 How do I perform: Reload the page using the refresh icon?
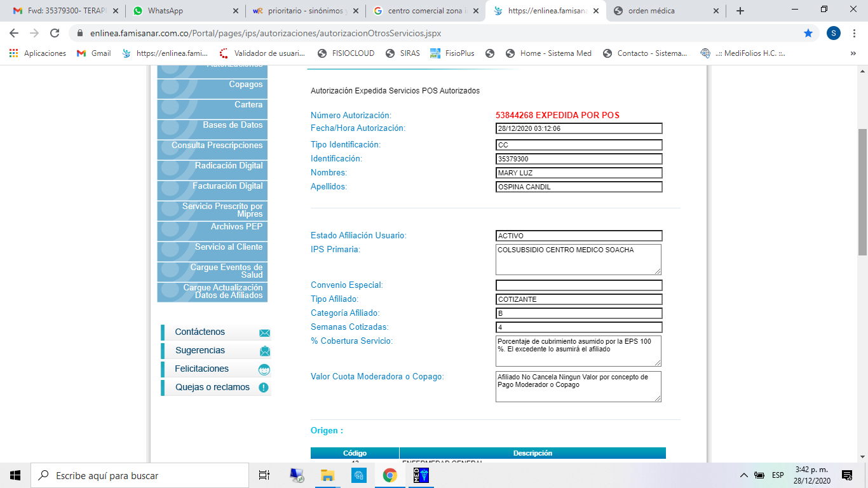[x=55, y=33]
